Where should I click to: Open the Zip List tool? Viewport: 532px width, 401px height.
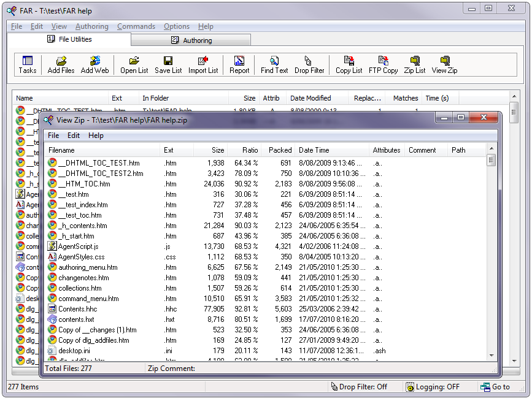click(x=414, y=64)
